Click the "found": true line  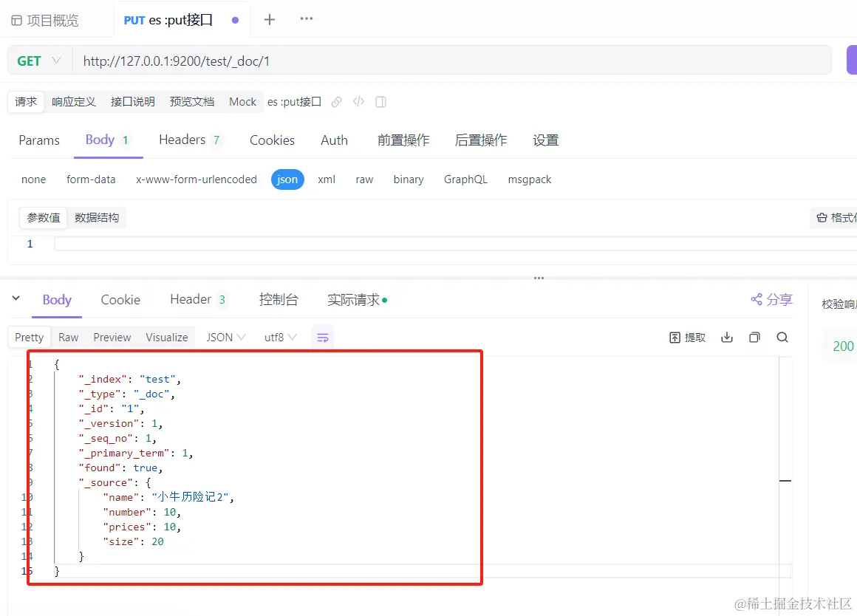(120, 468)
